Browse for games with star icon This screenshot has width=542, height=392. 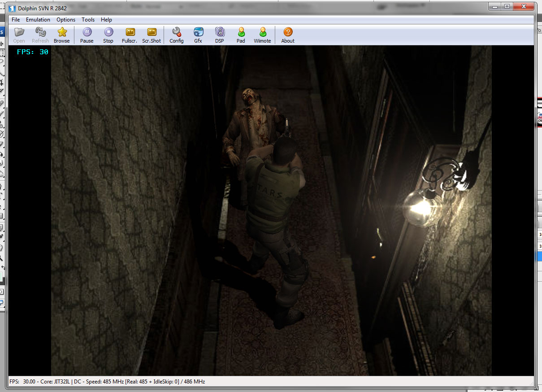click(x=62, y=35)
